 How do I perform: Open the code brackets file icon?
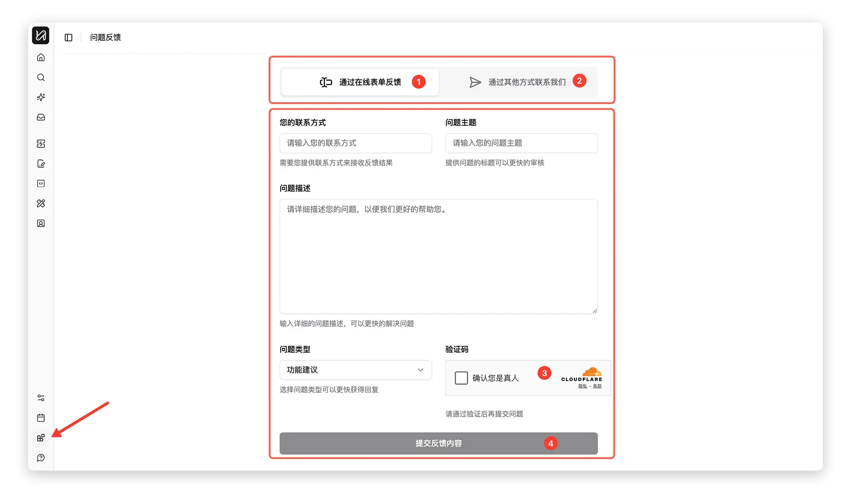coord(41,184)
